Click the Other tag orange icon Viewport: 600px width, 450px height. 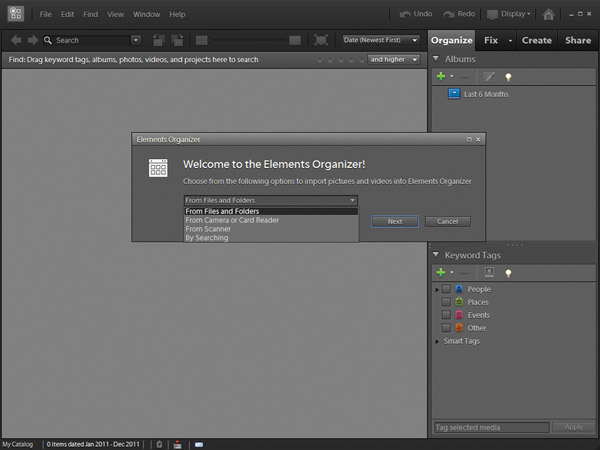point(459,328)
